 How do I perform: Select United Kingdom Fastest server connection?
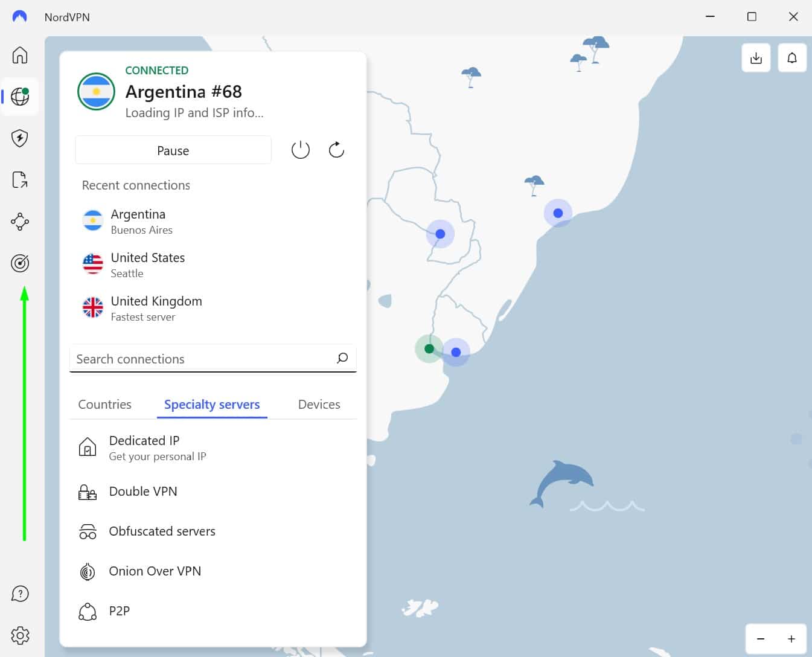click(x=213, y=309)
